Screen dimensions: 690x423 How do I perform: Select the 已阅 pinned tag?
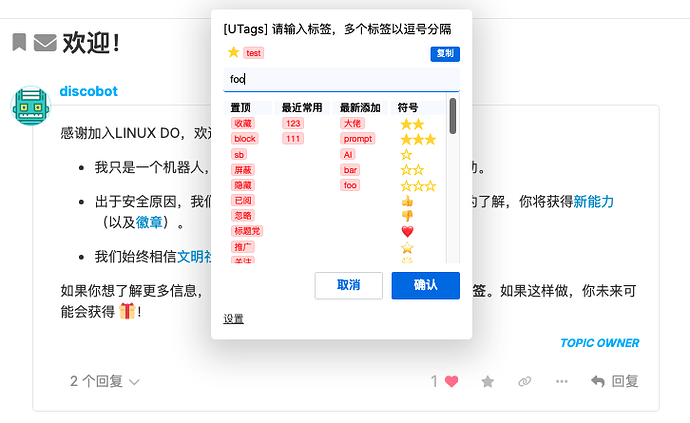(x=243, y=200)
